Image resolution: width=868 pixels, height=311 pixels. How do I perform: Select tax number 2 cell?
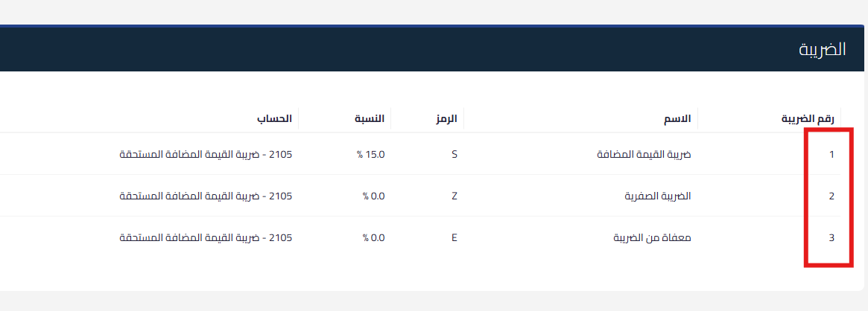coord(831,196)
